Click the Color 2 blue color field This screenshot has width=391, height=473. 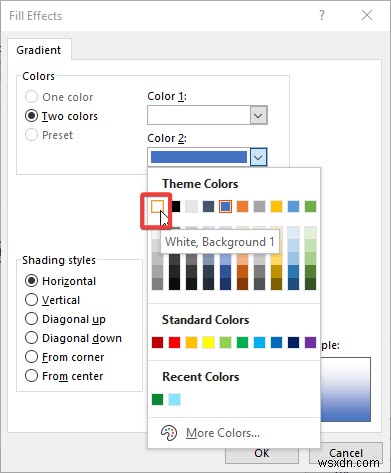click(x=199, y=157)
